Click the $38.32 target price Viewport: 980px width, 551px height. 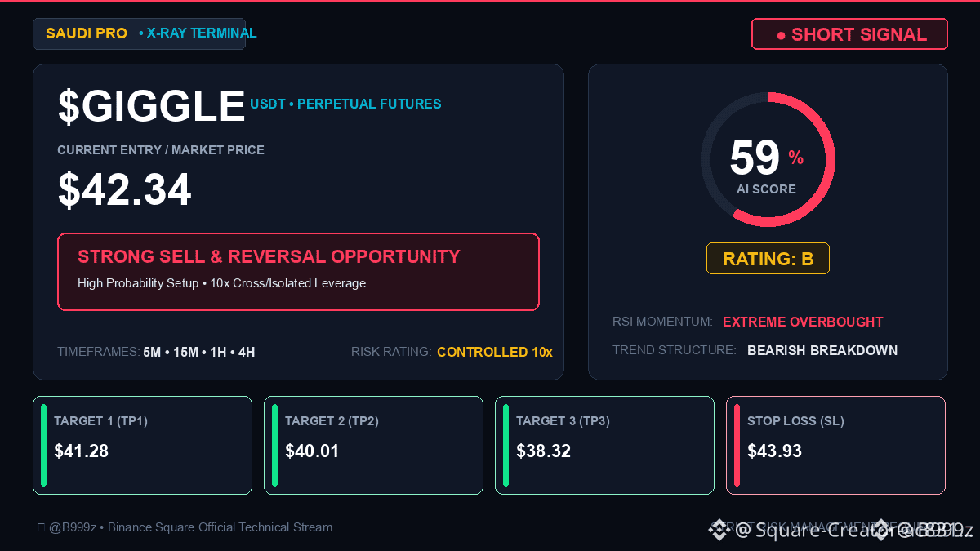543,451
